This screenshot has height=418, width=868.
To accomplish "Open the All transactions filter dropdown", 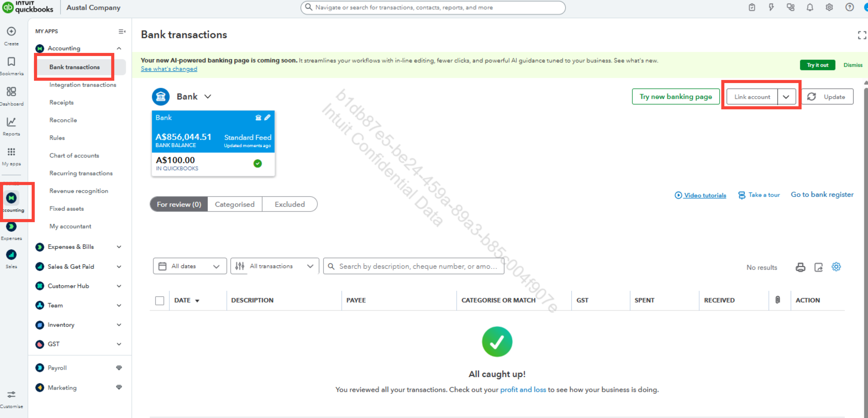I will pos(274,266).
